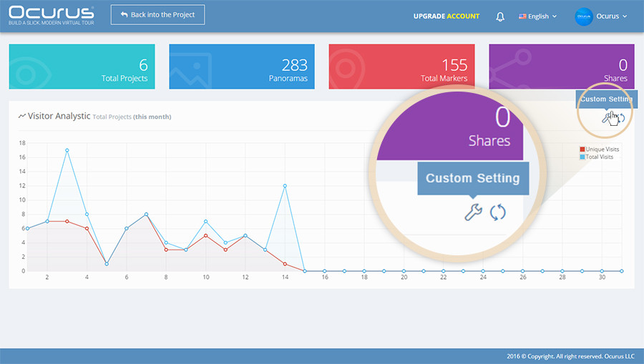The height and width of the screenshot is (364, 644).
Task: Click the UPGRADE ACCOUNT link
Action: [447, 16]
